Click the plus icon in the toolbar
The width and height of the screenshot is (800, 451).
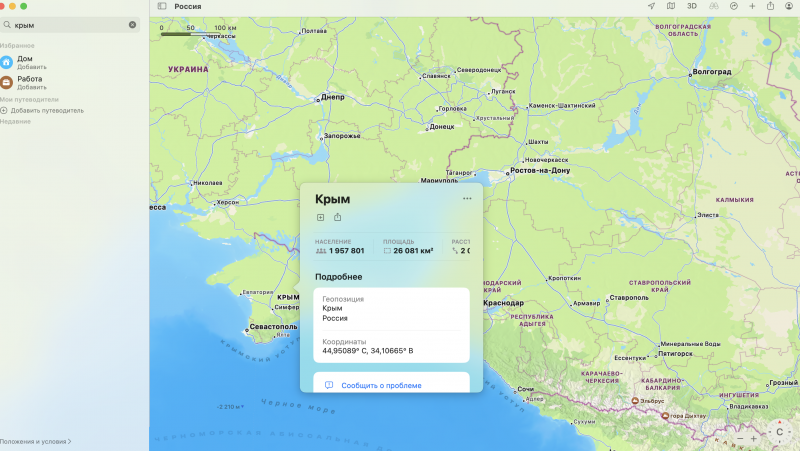[x=752, y=6]
